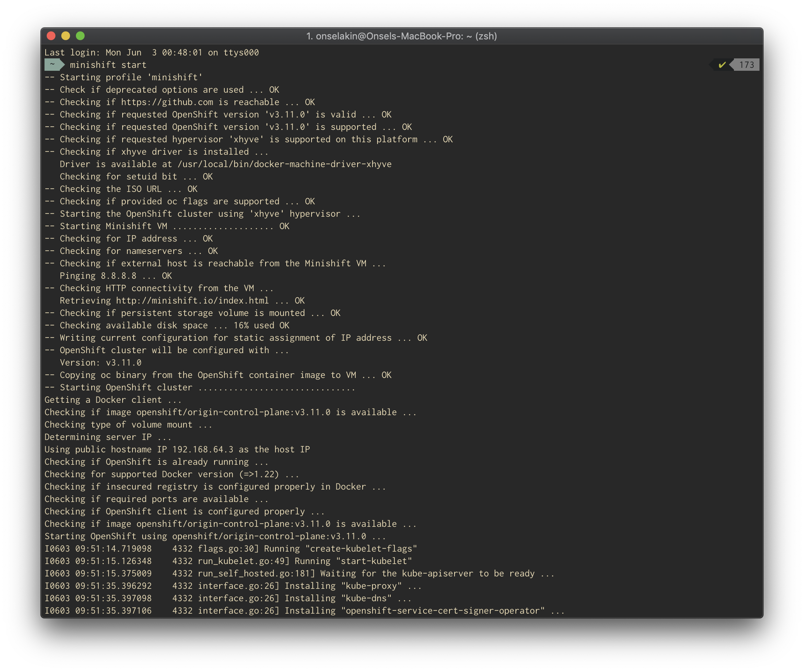Click log line Installing "kube-proxy"
Screen dimensions: 804x672
click(x=233, y=586)
